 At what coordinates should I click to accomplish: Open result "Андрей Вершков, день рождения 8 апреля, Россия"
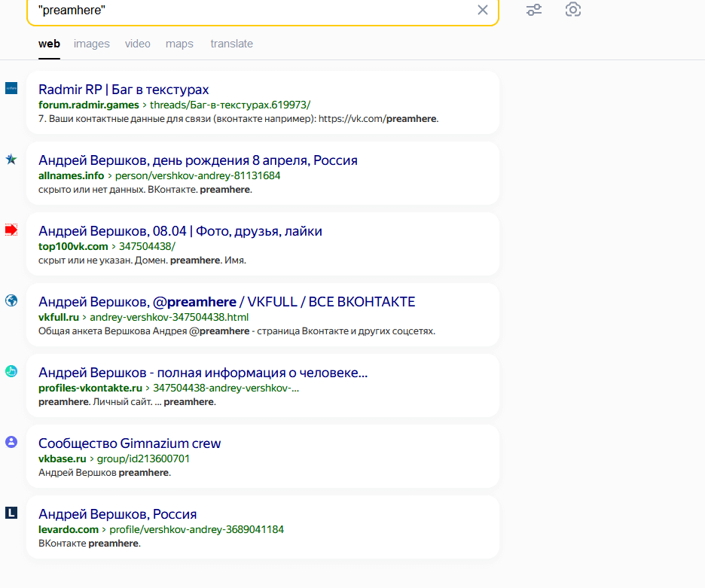point(198,160)
